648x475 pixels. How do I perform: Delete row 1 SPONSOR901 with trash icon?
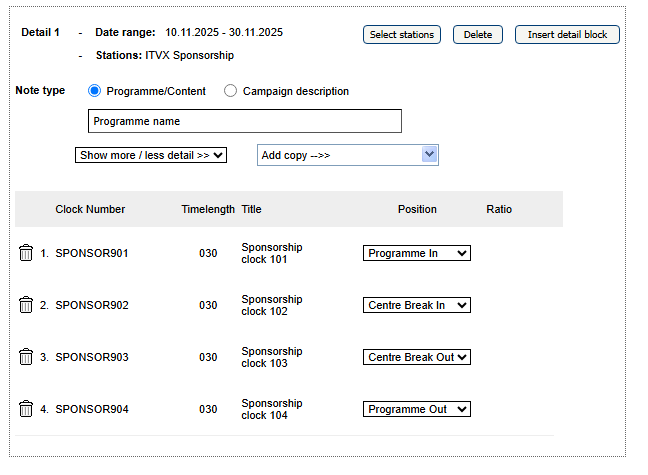(26, 253)
